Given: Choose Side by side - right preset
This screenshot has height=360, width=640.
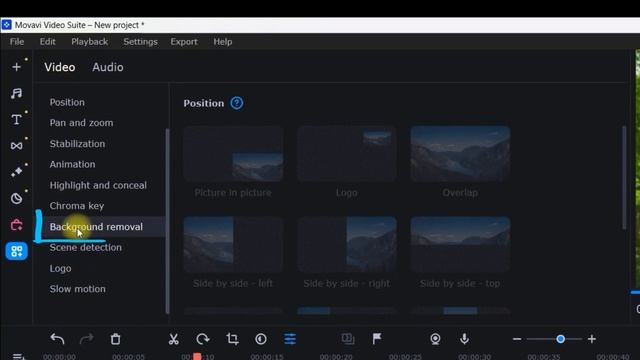Looking at the screenshot, I should (347, 244).
